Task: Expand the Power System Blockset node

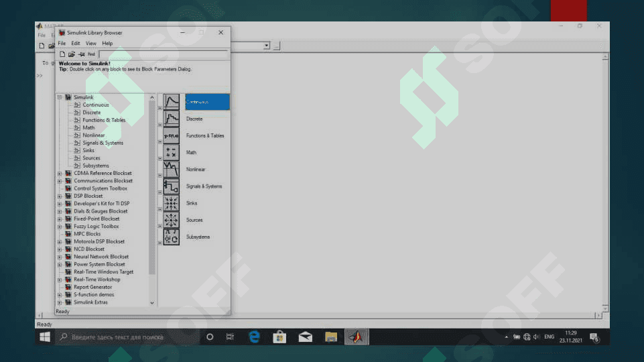Action: tap(60, 264)
